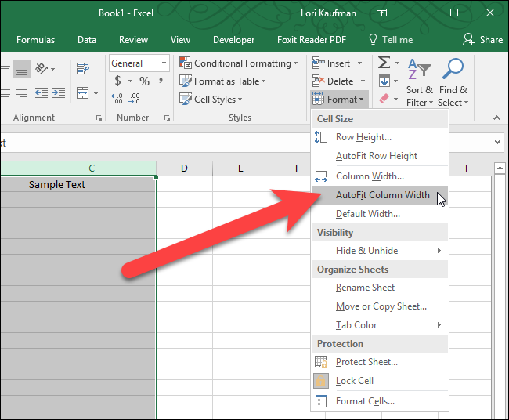Switch to the Review ribbon tab
This screenshot has height=420, width=509.
[x=133, y=40]
